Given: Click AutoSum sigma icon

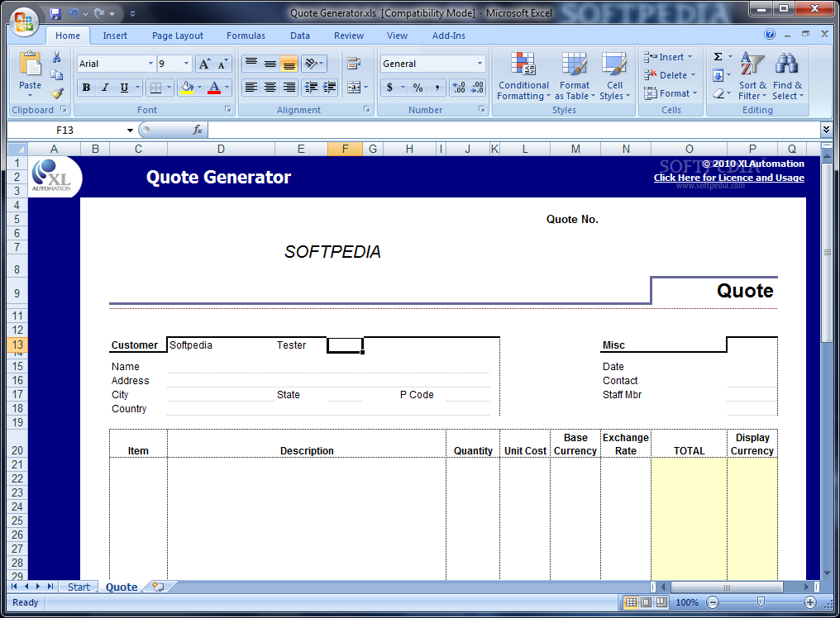Looking at the screenshot, I should point(718,57).
